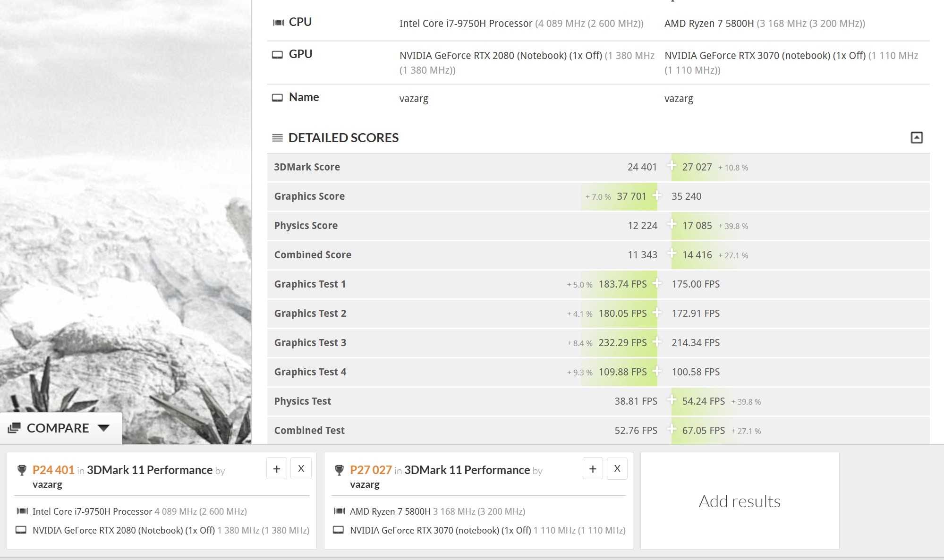Remove the P24 401 result card
Viewport: 944px width, 560px height.
(x=301, y=468)
